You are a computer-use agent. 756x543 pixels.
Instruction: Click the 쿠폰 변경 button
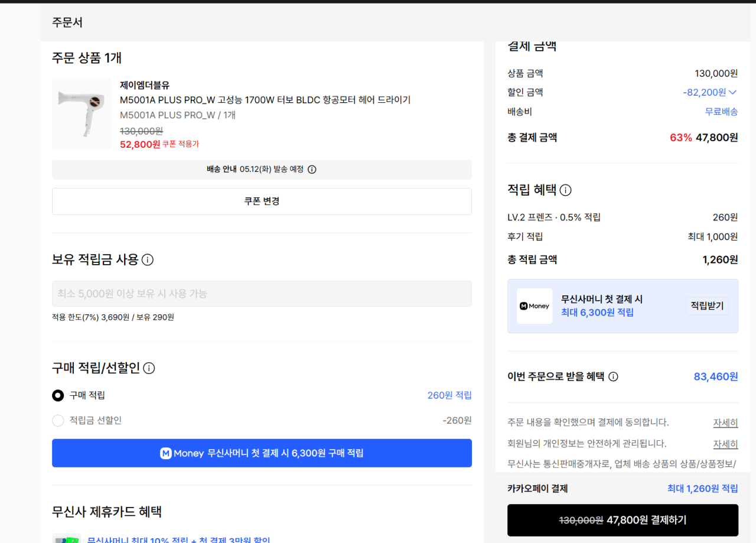click(x=262, y=201)
